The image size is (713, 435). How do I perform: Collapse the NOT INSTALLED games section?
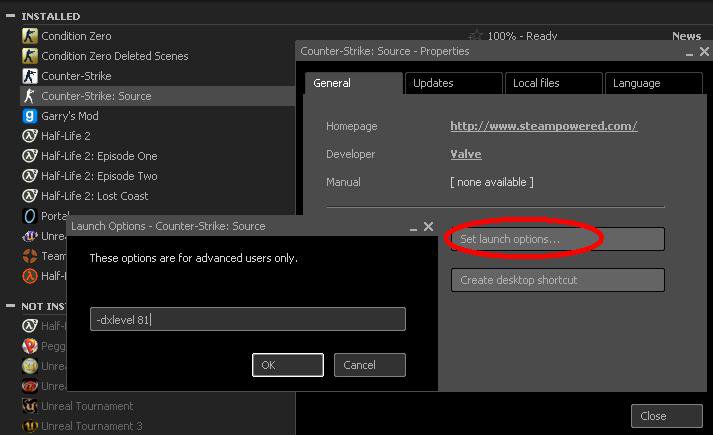[10, 306]
